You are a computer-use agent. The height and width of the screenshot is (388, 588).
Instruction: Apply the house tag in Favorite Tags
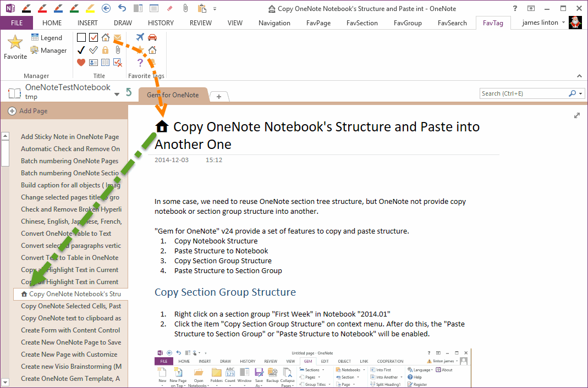click(x=152, y=50)
